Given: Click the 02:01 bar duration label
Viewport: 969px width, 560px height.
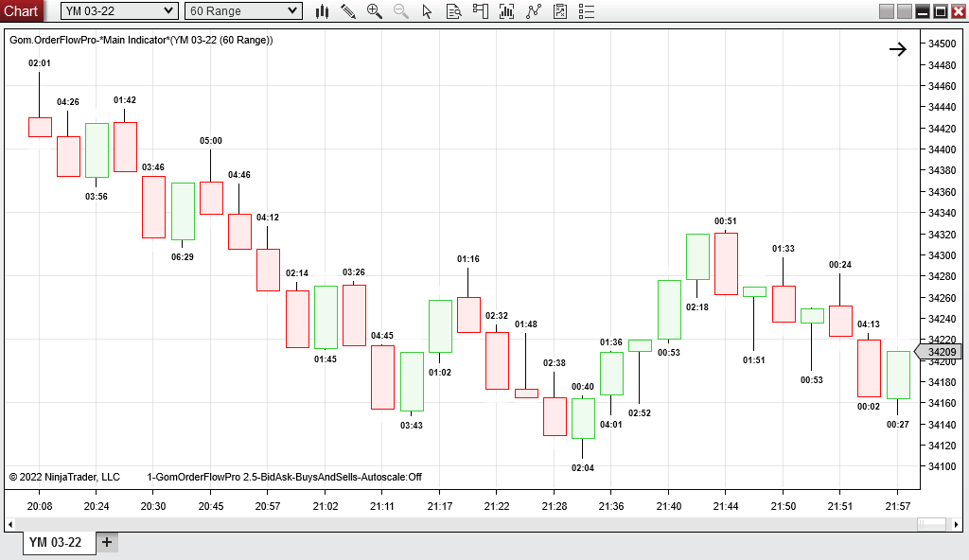Looking at the screenshot, I should pos(40,63).
